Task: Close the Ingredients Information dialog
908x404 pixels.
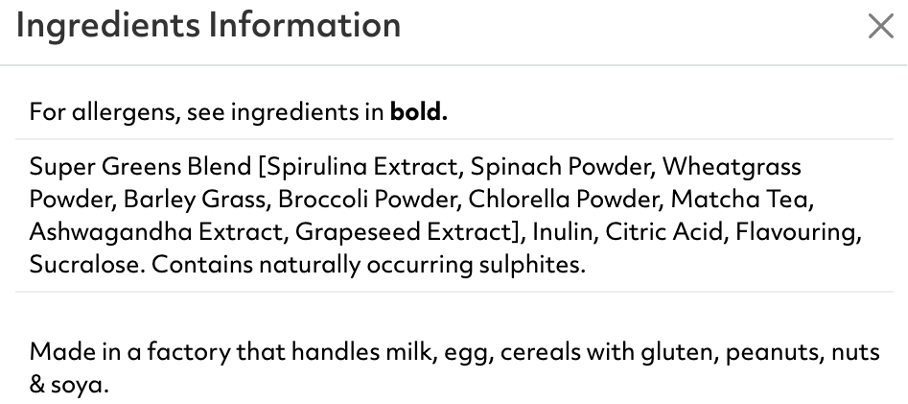Action: 881,27
